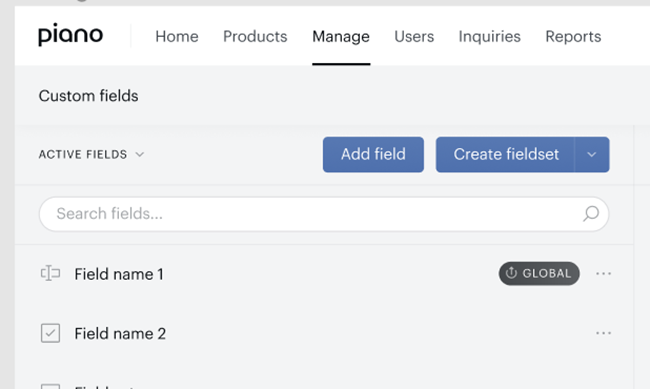The width and height of the screenshot is (650, 389).
Task: Open the three-dot menu for Field name 2
Action: pyautogui.click(x=603, y=333)
